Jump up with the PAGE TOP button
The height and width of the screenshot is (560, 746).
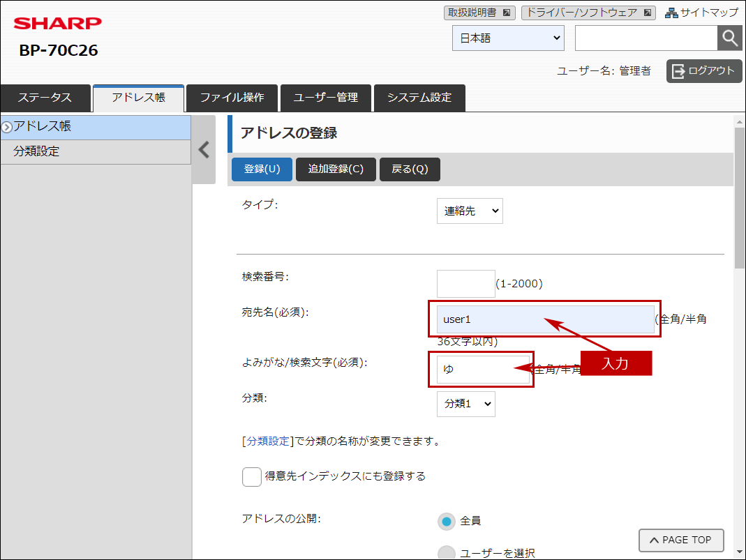click(681, 540)
